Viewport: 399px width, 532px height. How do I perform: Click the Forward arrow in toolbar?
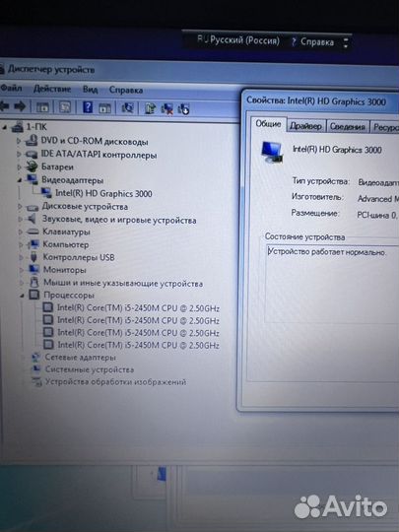click(x=20, y=106)
